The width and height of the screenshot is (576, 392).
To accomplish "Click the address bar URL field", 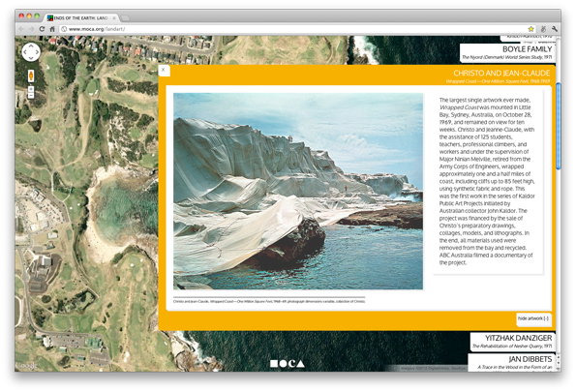I will [x=294, y=29].
